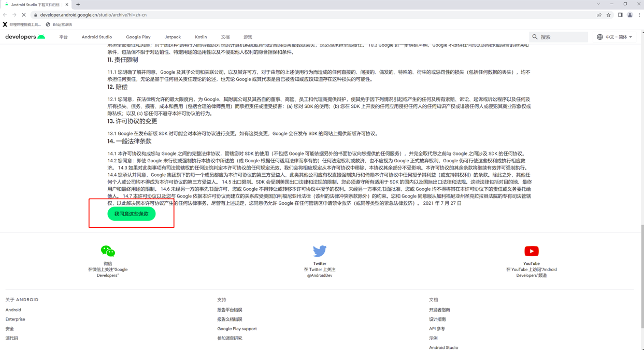The height and width of the screenshot is (350, 644).
Task: Open the 游戏 nav item
Action: coord(248,37)
